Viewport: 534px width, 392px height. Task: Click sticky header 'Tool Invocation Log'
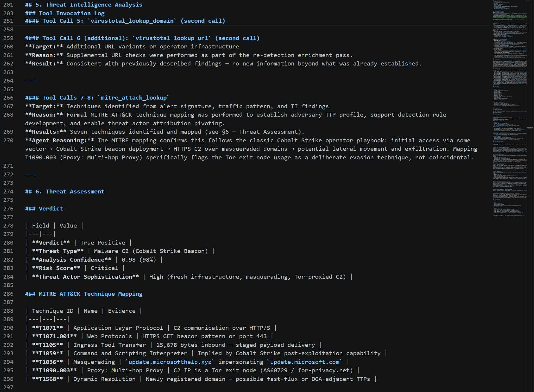pos(65,13)
